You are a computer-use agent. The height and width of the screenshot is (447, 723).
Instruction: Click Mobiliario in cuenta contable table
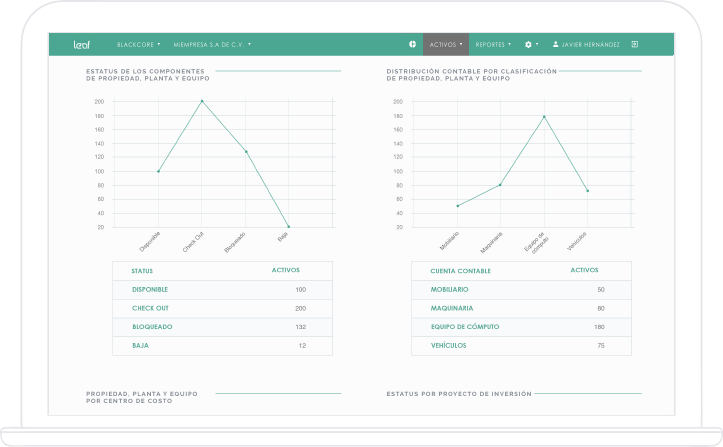449,290
